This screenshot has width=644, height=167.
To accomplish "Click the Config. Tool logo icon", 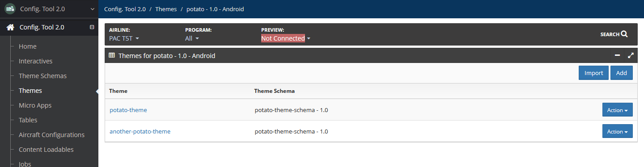I will [10, 9].
